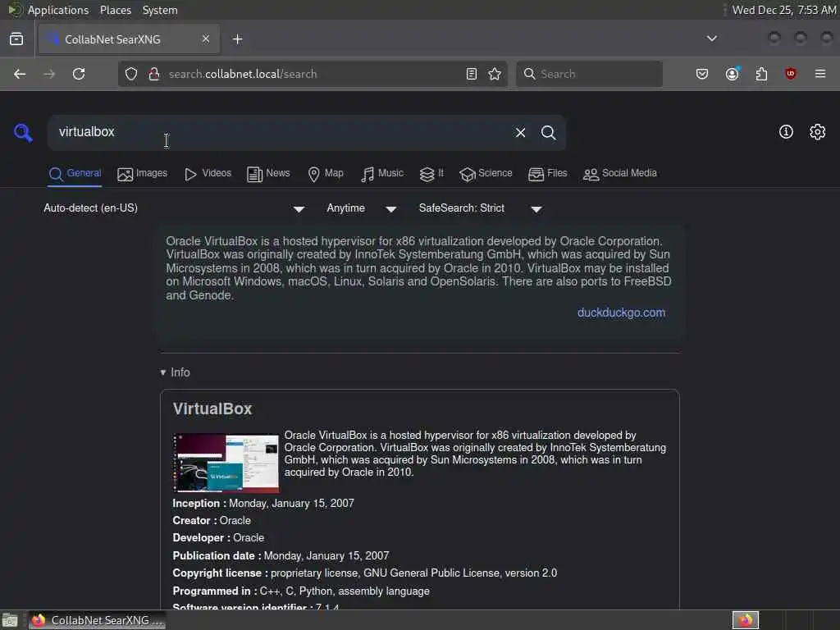Clear the virtualbox search query
This screenshot has width=840, height=630.
point(520,132)
